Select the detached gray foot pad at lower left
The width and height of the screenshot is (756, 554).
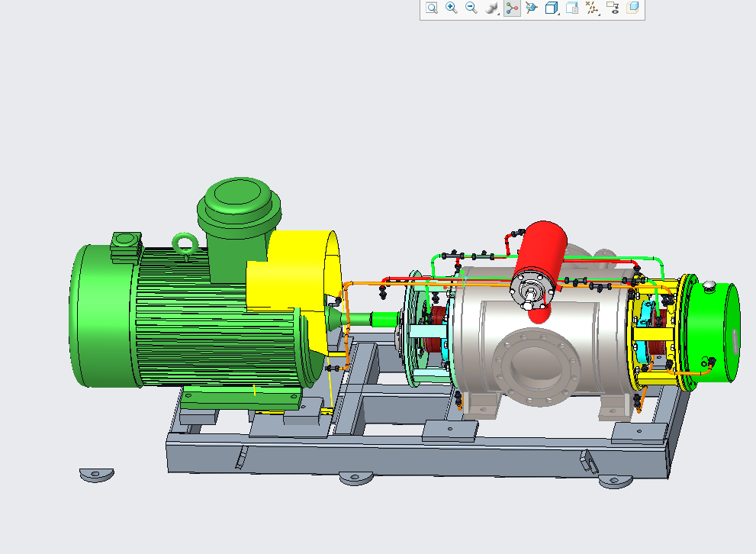point(97,475)
